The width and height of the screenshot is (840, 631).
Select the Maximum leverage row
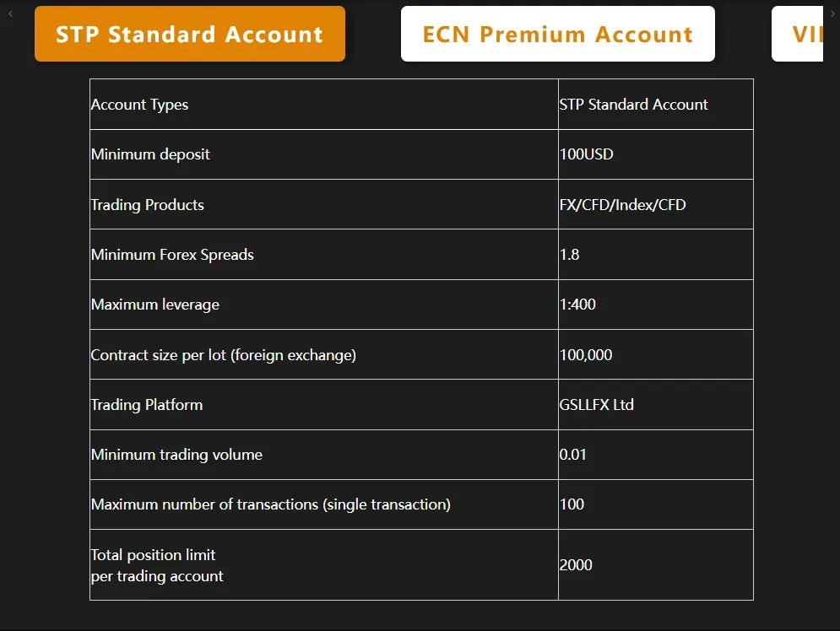click(x=154, y=304)
